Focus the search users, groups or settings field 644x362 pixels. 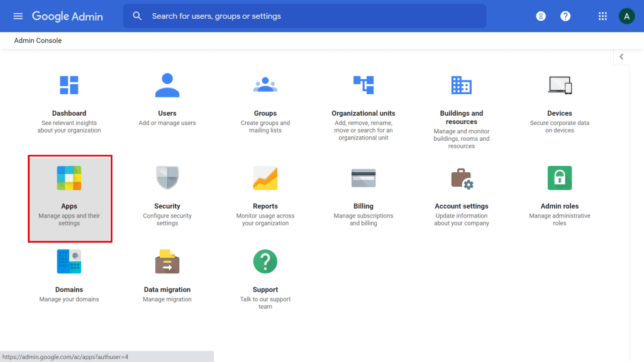(x=304, y=16)
